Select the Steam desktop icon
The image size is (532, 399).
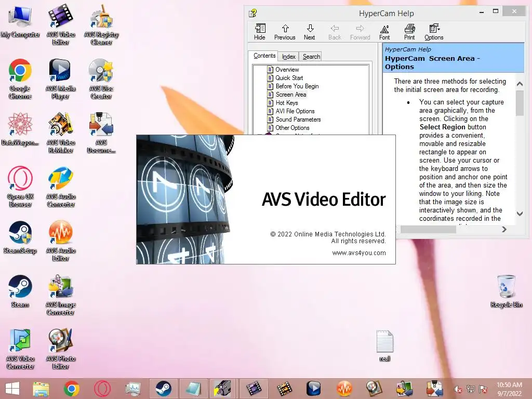20,291
